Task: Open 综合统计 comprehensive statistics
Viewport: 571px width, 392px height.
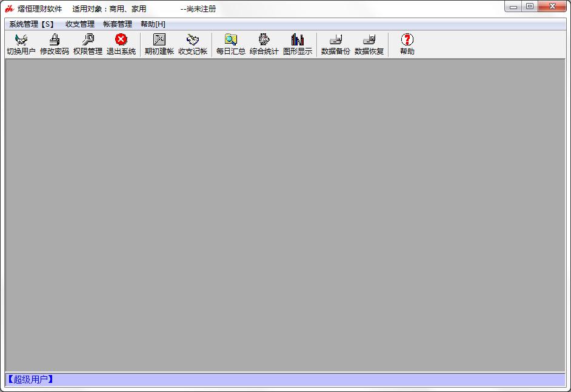Action: (264, 44)
